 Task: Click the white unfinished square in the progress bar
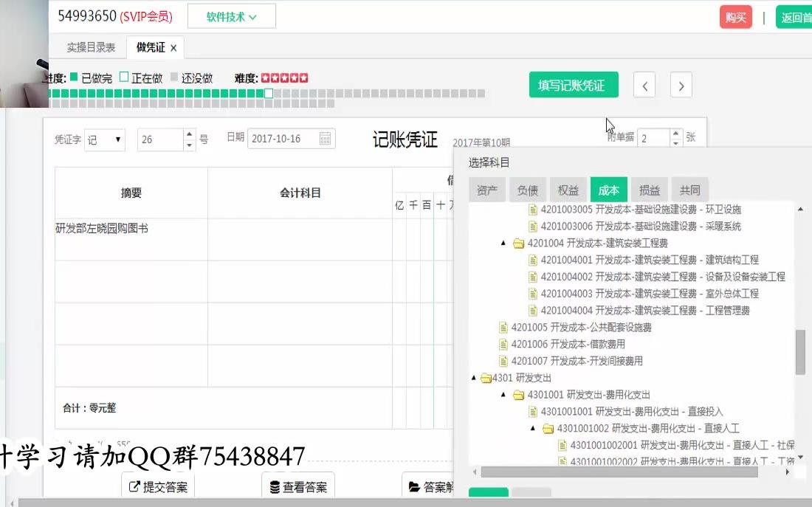coord(267,94)
